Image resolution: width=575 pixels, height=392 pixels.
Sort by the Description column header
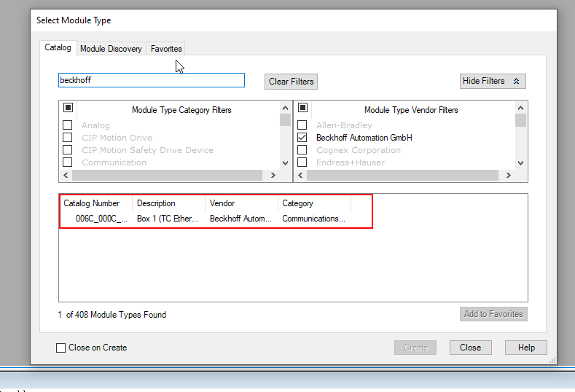[x=168, y=203]
